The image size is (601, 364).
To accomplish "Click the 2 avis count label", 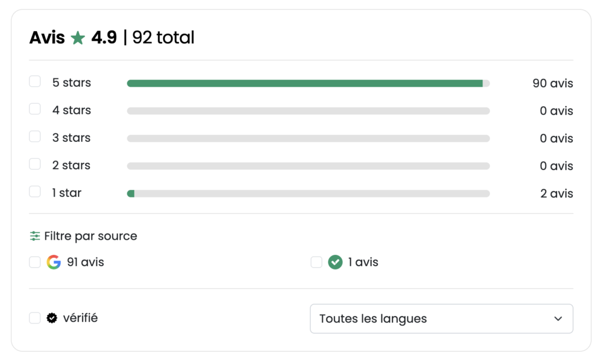I will click(556, 193).
